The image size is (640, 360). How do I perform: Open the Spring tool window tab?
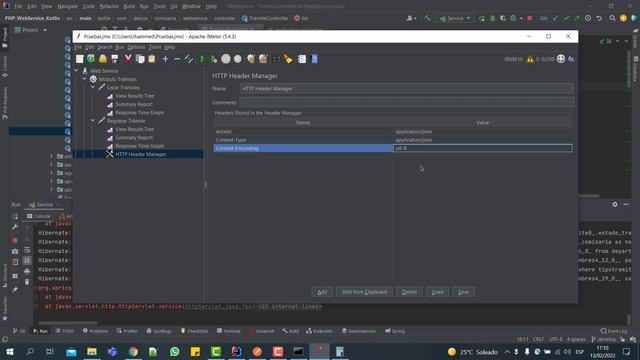coord(395,331)
